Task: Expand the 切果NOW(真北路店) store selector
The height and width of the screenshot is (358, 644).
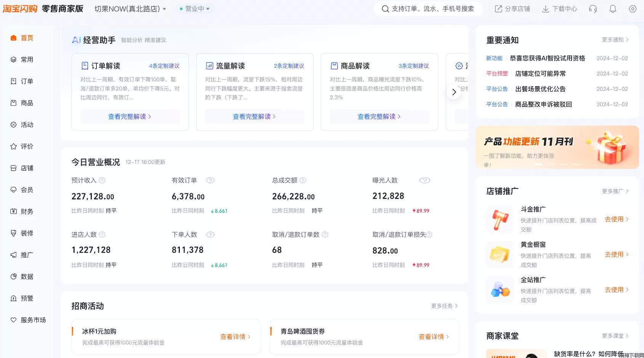Action: click(130, 9)
